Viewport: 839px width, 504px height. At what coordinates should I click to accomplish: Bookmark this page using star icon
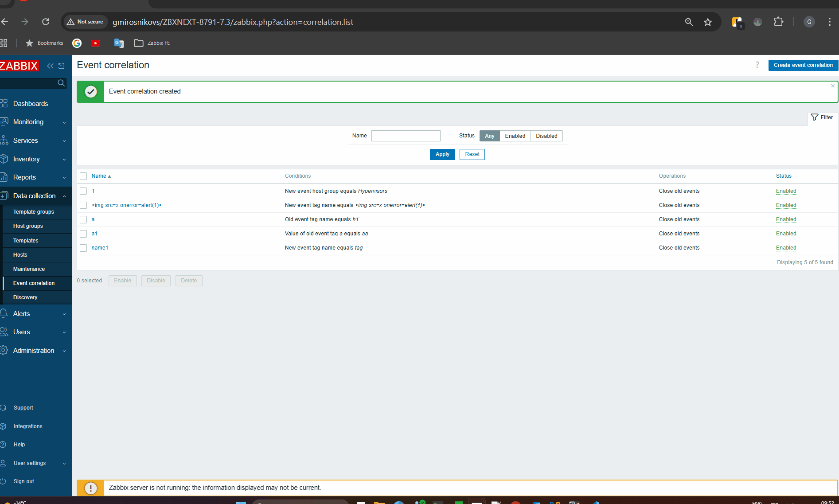pyautogui.click(x=708, y=22)
